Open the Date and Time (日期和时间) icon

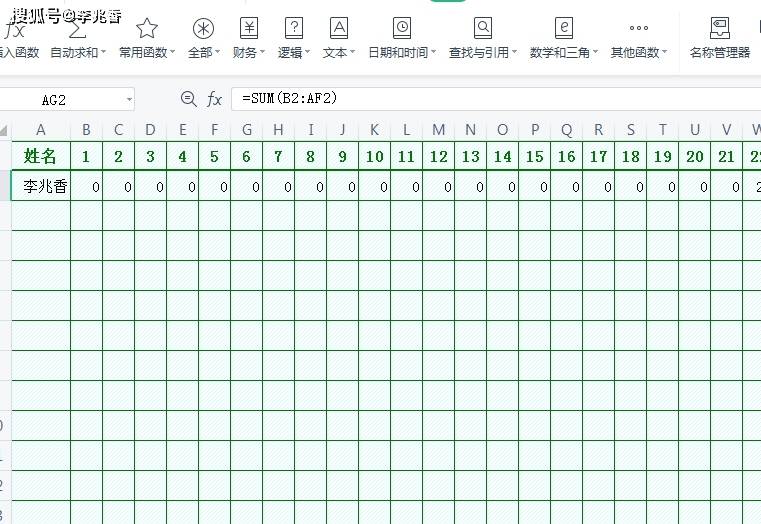402,28
